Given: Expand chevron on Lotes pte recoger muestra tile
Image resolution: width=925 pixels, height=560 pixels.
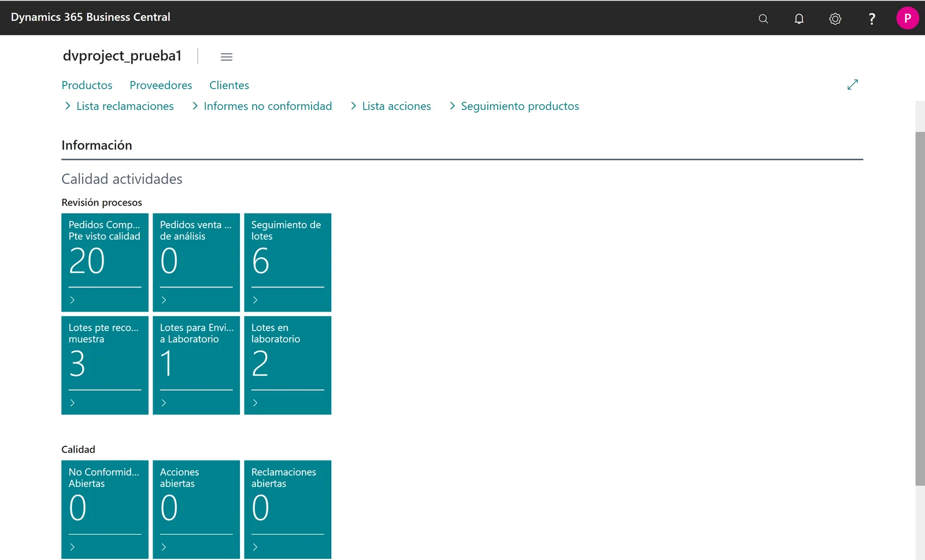Looking at the screenshot, I should tap(72, 403).
